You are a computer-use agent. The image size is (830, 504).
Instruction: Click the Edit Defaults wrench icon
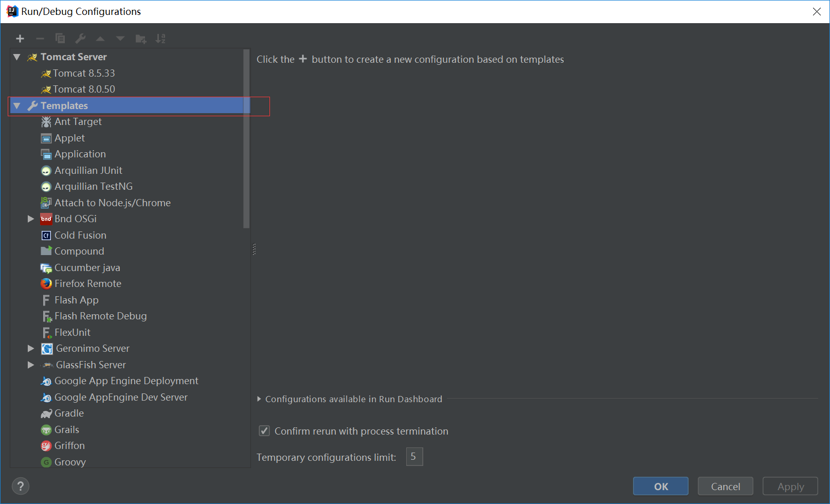(x=80, y=39)
